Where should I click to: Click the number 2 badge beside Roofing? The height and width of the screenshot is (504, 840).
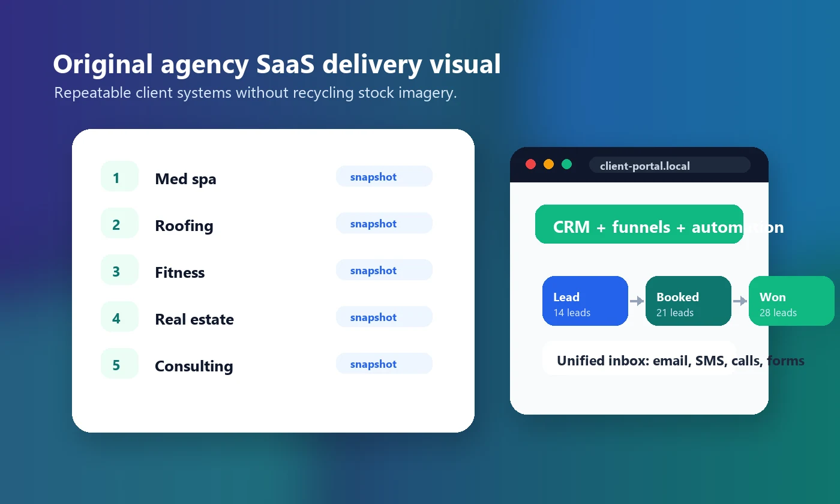pyautogui.click(x=119, y=223)
